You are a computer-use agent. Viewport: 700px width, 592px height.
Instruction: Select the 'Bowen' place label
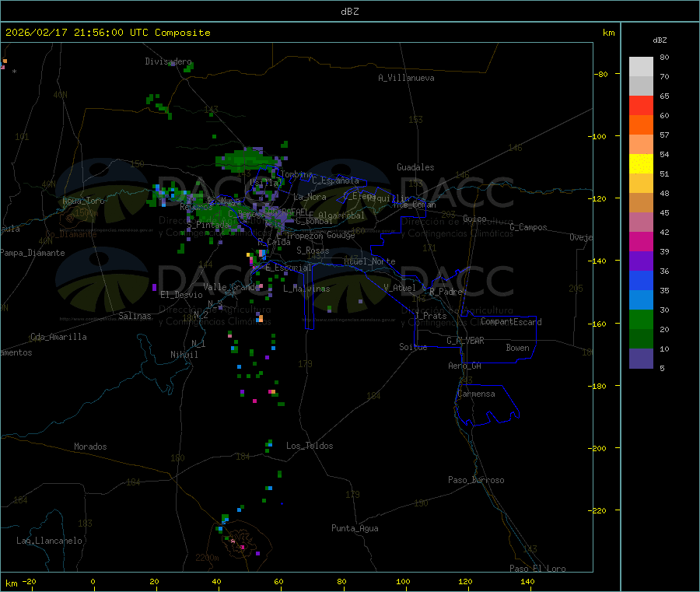pos(517,348)
